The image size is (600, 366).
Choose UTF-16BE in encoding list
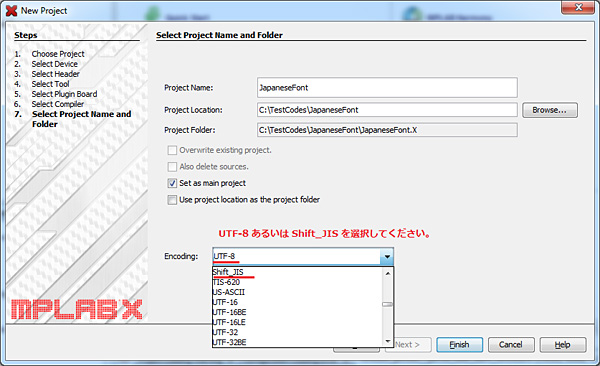[297, 312]
